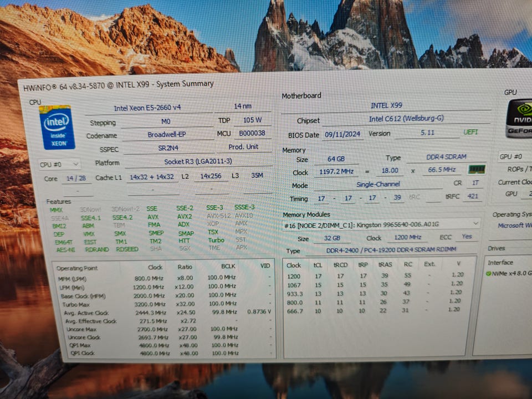
Task: Open the CPU #0 selector dropdown
Action: click(59, 165)
